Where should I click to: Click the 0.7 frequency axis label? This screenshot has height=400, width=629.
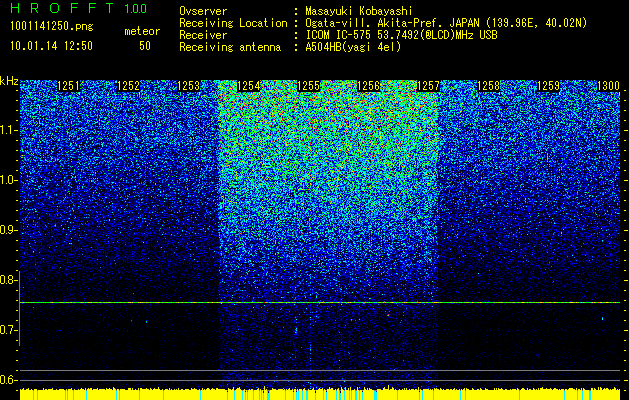[x=7, y=330]
